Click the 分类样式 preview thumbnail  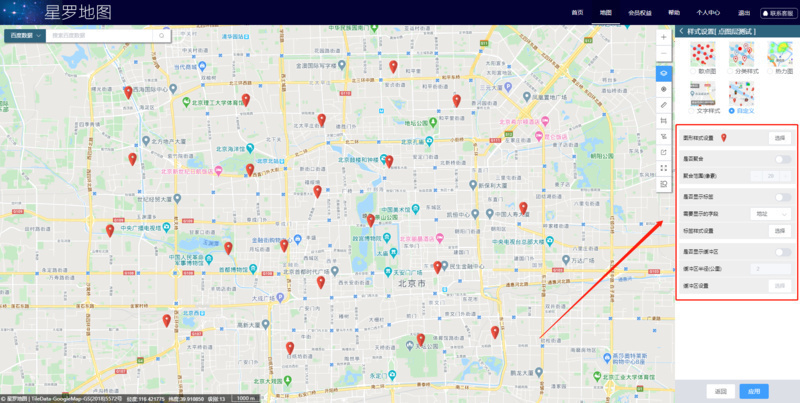pyautogui.click(x=741, y=54)
